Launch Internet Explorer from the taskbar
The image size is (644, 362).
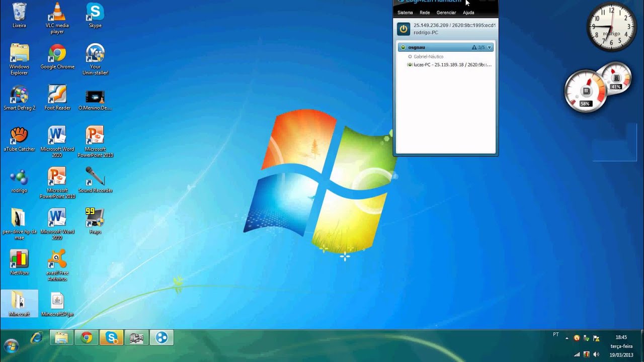click(37, 337)
